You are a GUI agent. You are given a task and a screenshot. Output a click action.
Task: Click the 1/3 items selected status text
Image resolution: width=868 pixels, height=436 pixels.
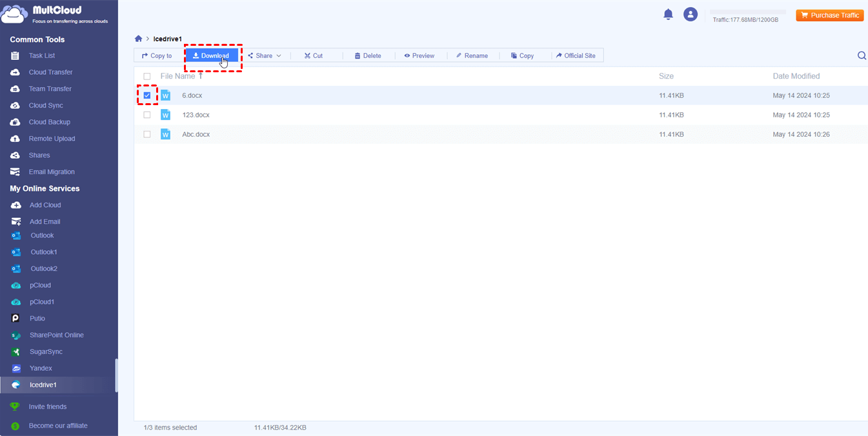coord(170,428)
